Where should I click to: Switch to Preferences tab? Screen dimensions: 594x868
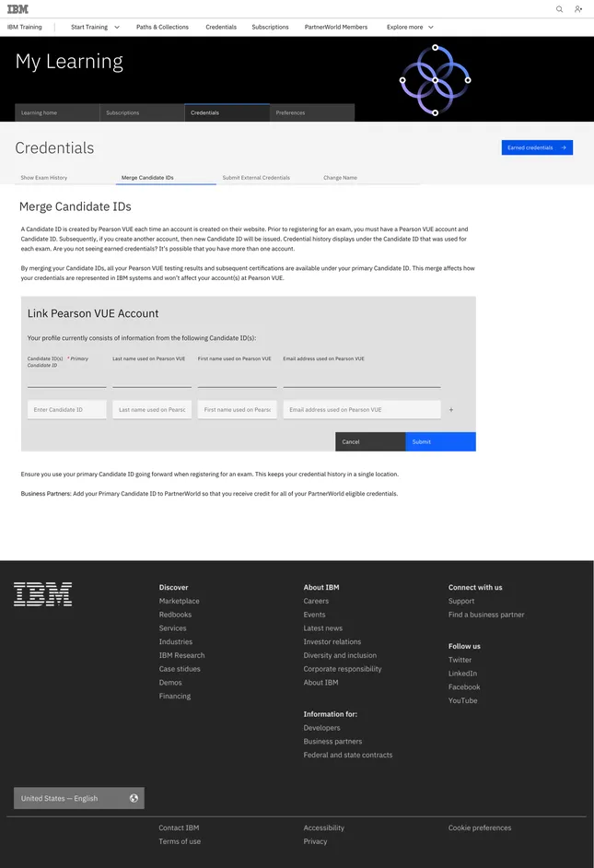[312, 112]
